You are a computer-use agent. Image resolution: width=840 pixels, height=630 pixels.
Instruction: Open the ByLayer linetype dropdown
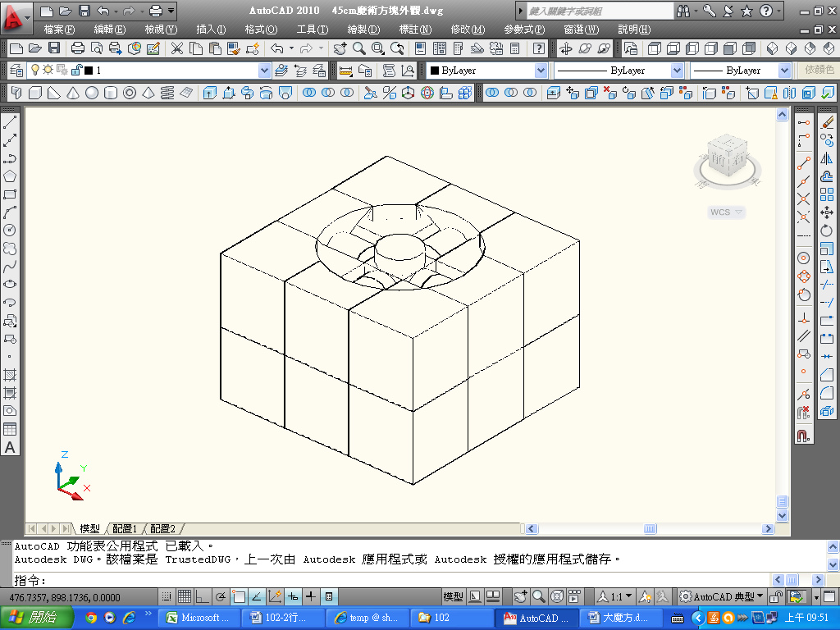click(x=677, y=71)
